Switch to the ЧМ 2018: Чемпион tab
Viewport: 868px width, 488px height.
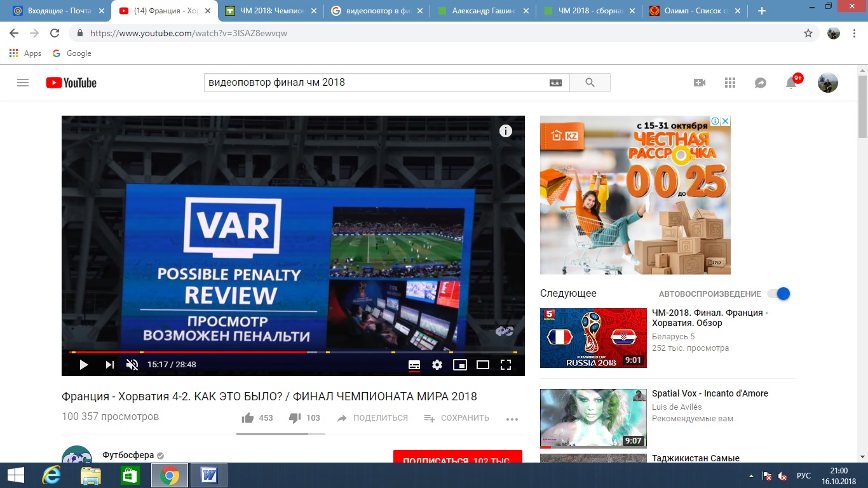tap(270, 11)
